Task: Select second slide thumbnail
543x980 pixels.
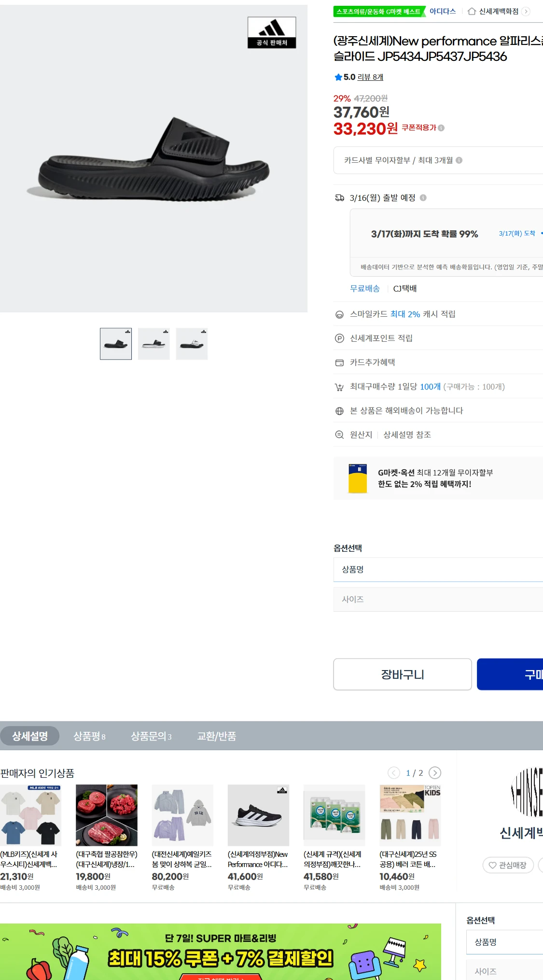Action: [x=154, y=344]
